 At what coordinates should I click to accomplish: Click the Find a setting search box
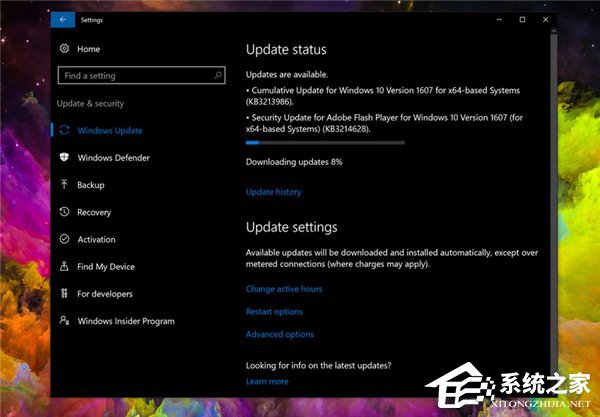point(142,75)
